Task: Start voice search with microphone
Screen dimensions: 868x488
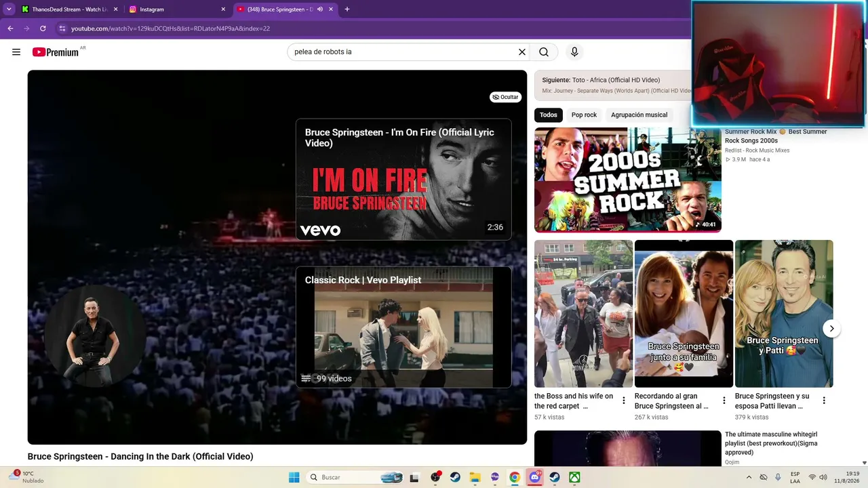Action: click(x=574, y=52)
